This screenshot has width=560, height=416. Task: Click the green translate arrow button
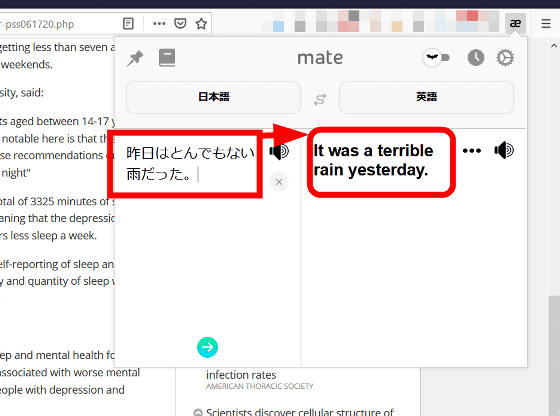pyautogui.click(x=208, y=347)
